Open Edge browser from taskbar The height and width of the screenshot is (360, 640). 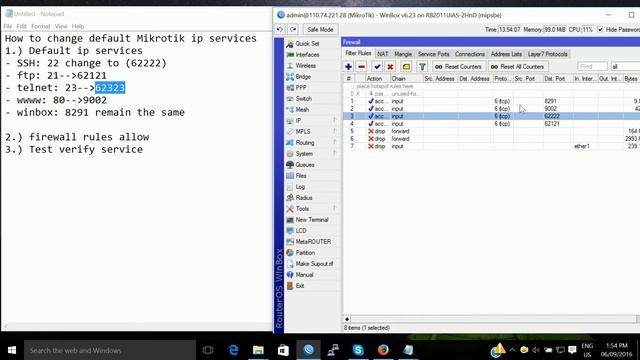(x=233, y=350)
